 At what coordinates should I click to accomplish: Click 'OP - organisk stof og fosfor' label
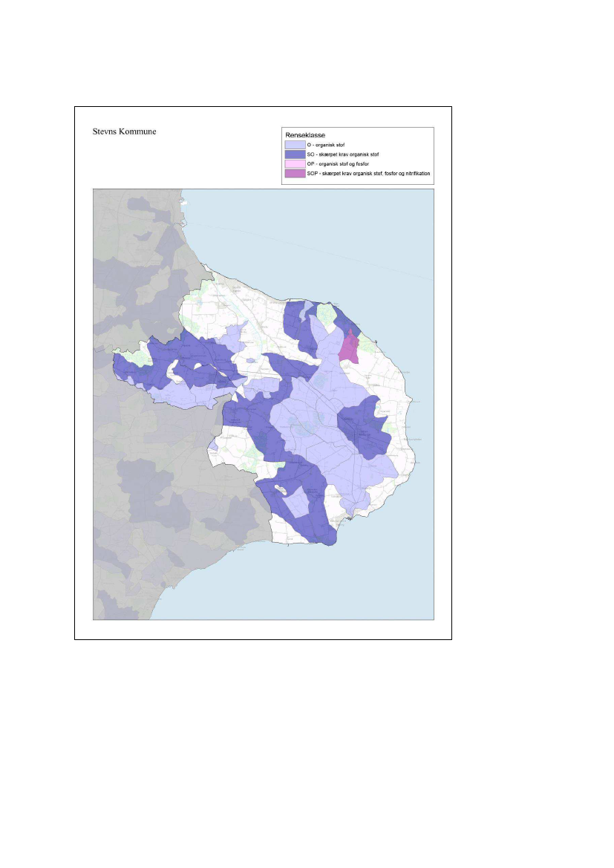coord(338,164)
